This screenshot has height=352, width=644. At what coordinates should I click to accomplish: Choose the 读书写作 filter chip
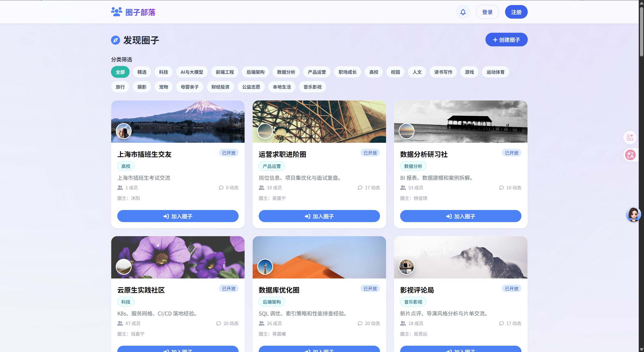pos(443,72)
